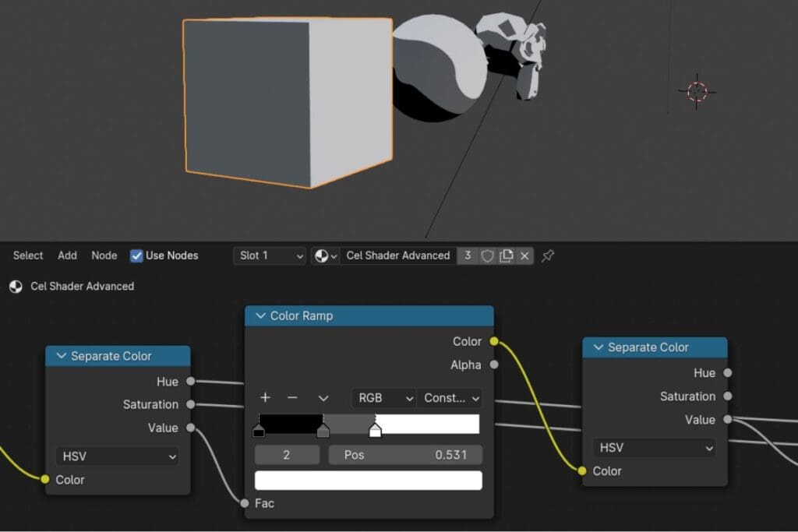Screen dimensions: 798x532
Task: Add a color stop with plus icon
Action: point(265,398)
